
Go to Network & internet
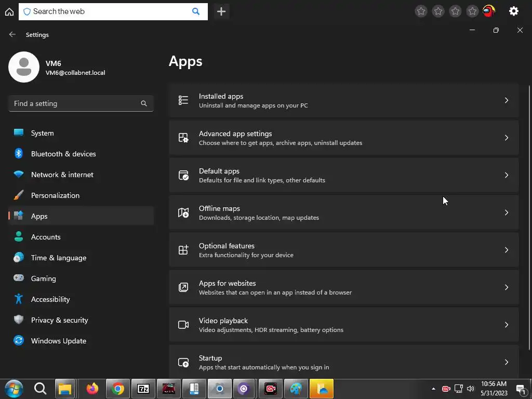pos(81,175)
